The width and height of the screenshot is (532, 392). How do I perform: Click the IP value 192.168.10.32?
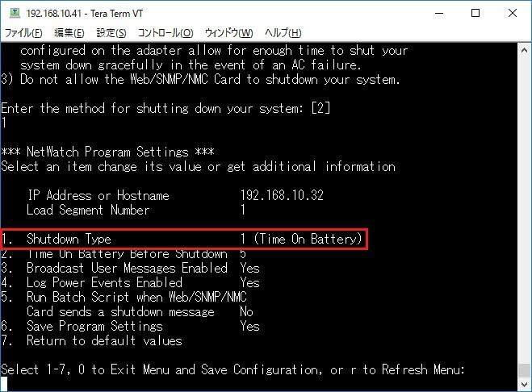pyautogui.click(x=282, y=195)
